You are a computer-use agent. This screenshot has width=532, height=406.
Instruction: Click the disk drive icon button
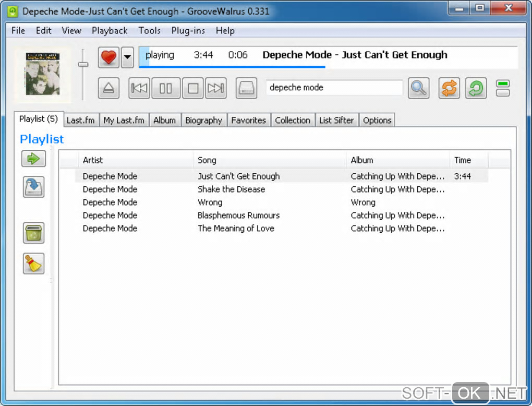click(x=246, y=88)
